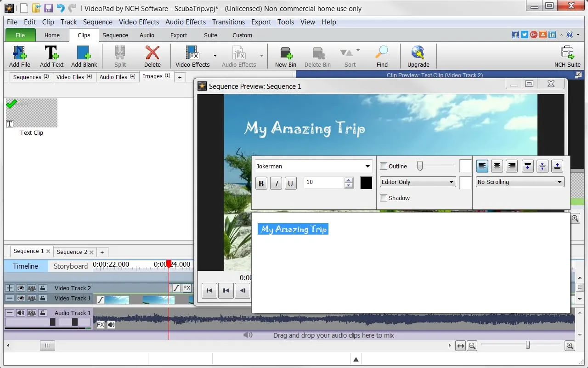Click the Add Text toolbar icon

[51, 56]
